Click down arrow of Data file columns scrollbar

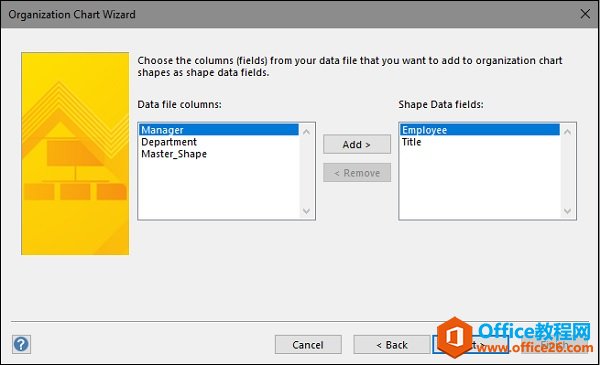[x=307, y=211]
